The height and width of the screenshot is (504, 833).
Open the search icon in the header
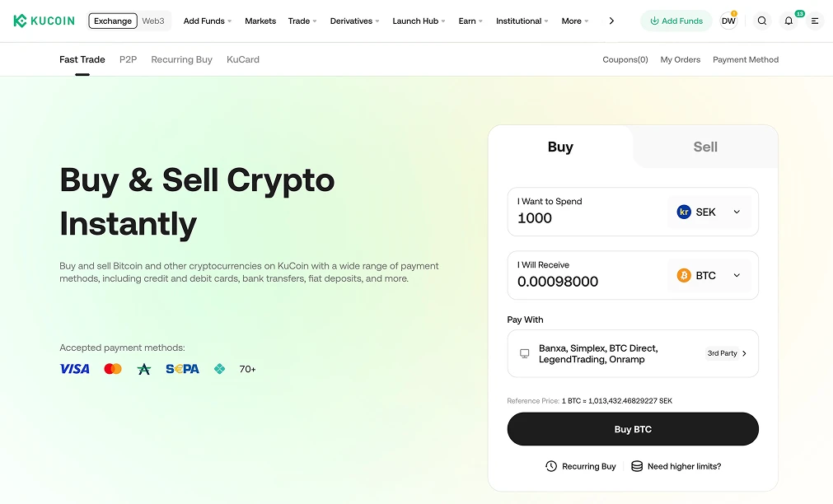(761, 21)
